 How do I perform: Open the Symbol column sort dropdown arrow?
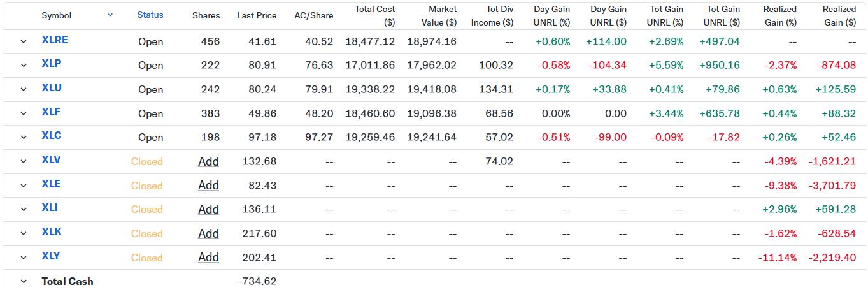[110, 15]
